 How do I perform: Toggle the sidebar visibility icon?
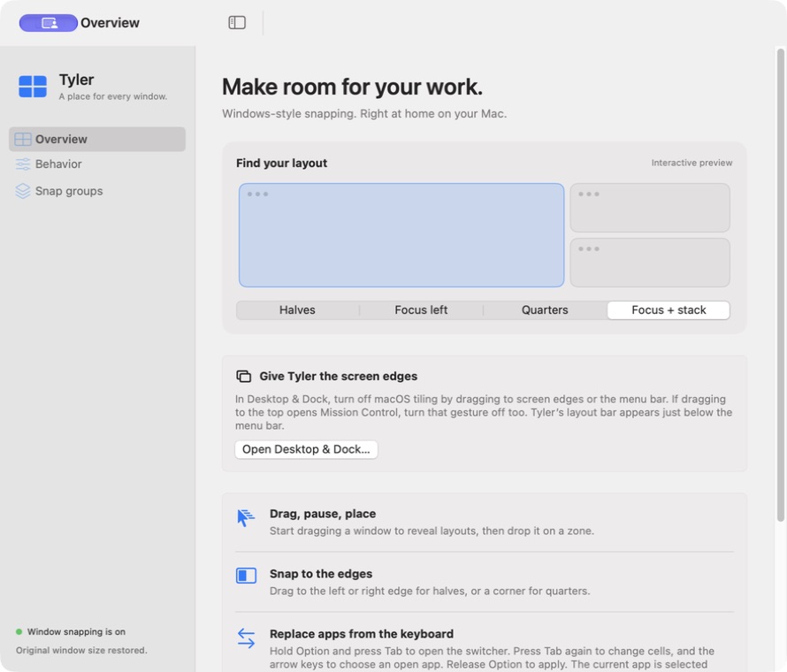237,23
